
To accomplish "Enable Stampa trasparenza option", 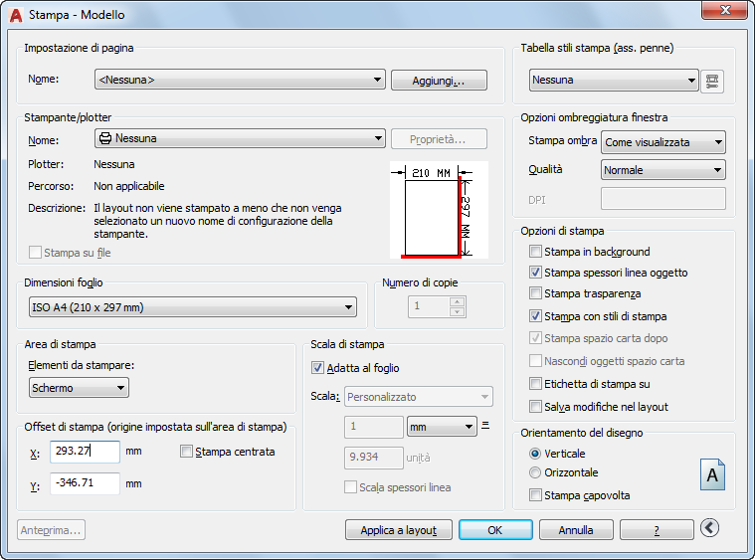I will [535, 293].
